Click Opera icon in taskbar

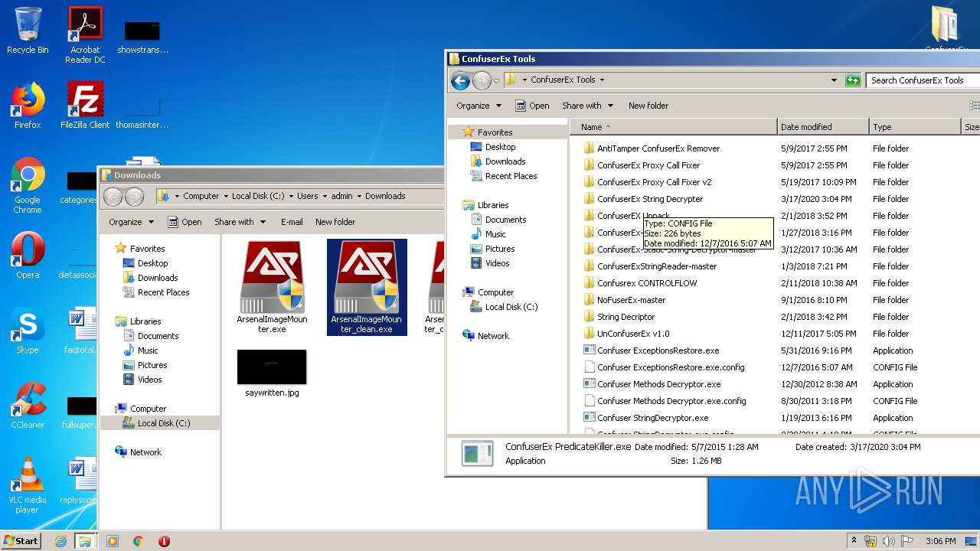click(164, 541)
